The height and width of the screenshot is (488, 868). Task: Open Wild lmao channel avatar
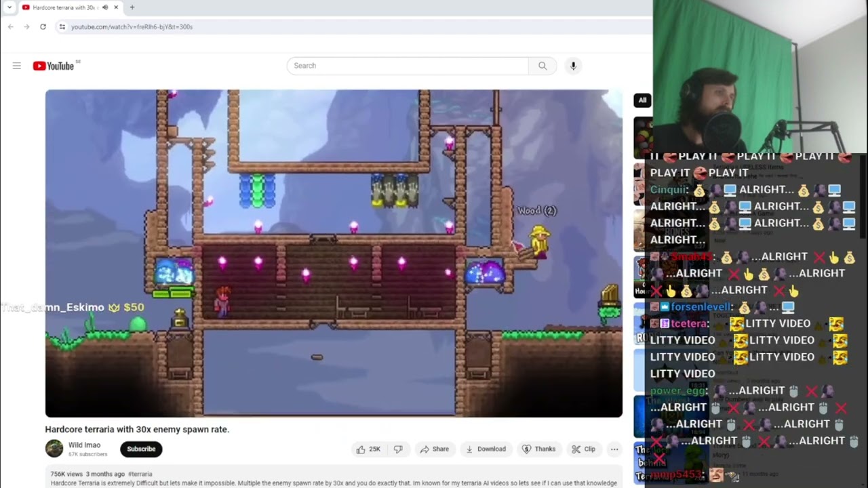(x=54, y=449)
